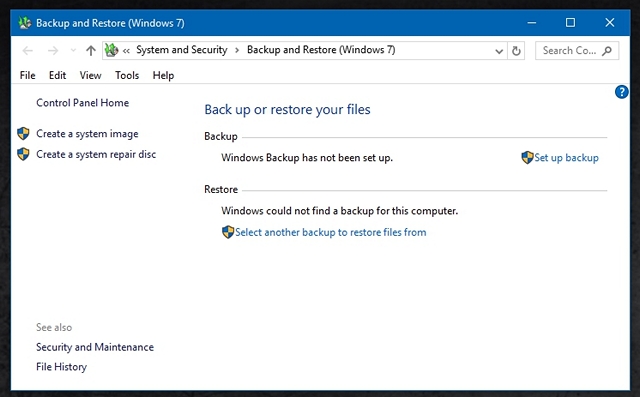Click Create a system image link
This screenshot has width=640, height=397.
[x=87, y=134]
